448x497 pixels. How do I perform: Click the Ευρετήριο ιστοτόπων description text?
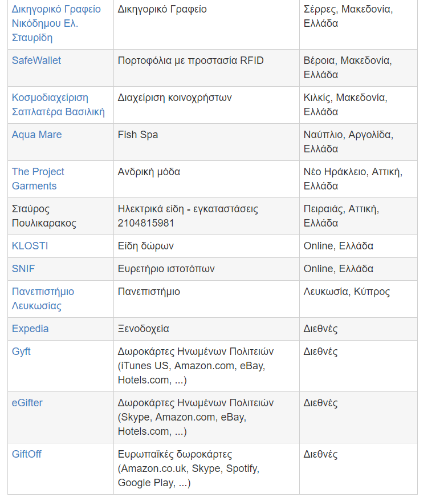click(x=166, y=269)
